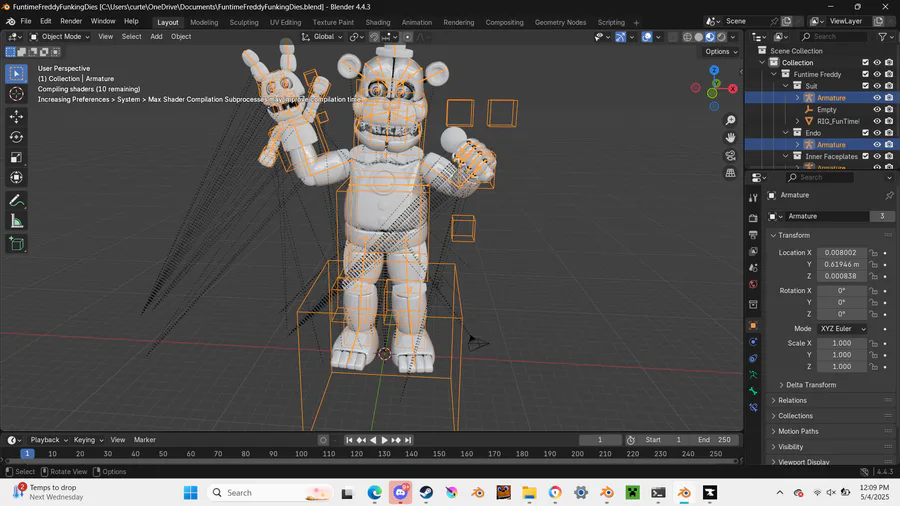
Task: Expand the Relations panel
Action: click(x=792, y=400)
